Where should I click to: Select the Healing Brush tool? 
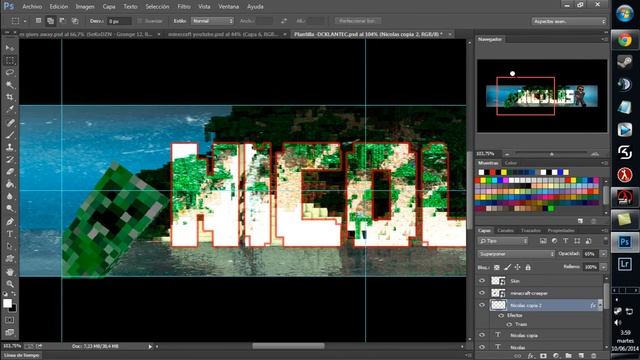[10, 122]
